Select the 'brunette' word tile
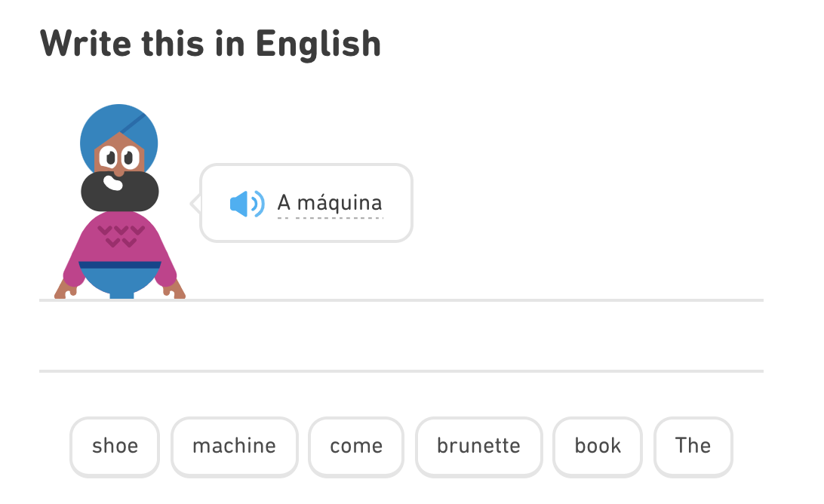This screenshot has height=504, width=824. coord(478,447)
